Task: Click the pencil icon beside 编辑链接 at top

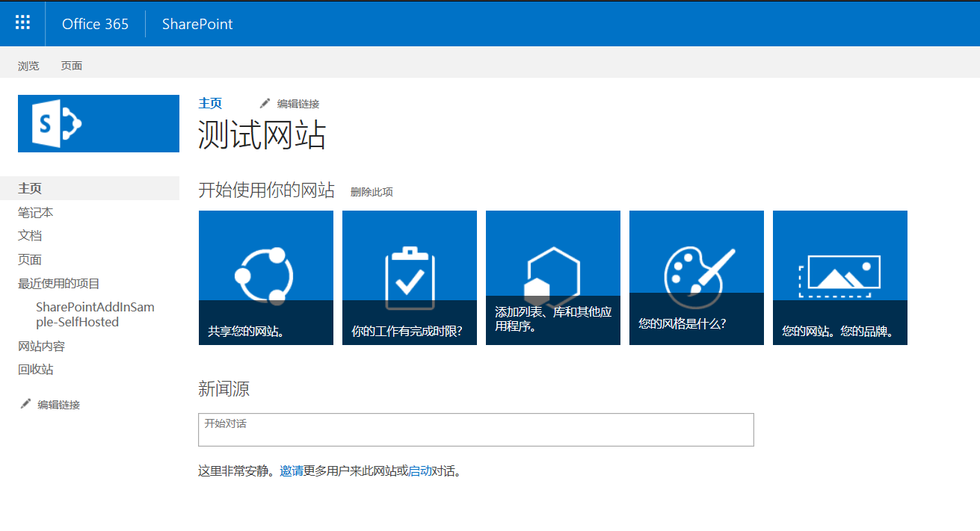Action: pyautogui.click(x=265, y=103)
